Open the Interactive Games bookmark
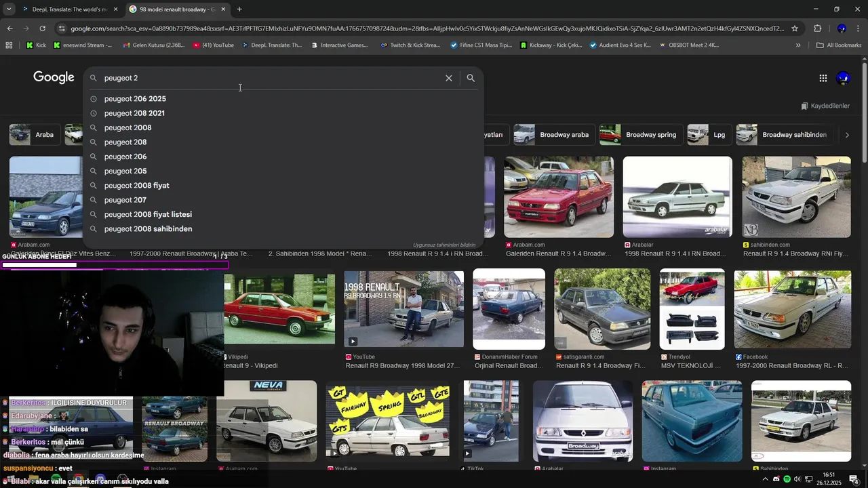The width and height of the screenshot is (868, 488). coord(340,45)
